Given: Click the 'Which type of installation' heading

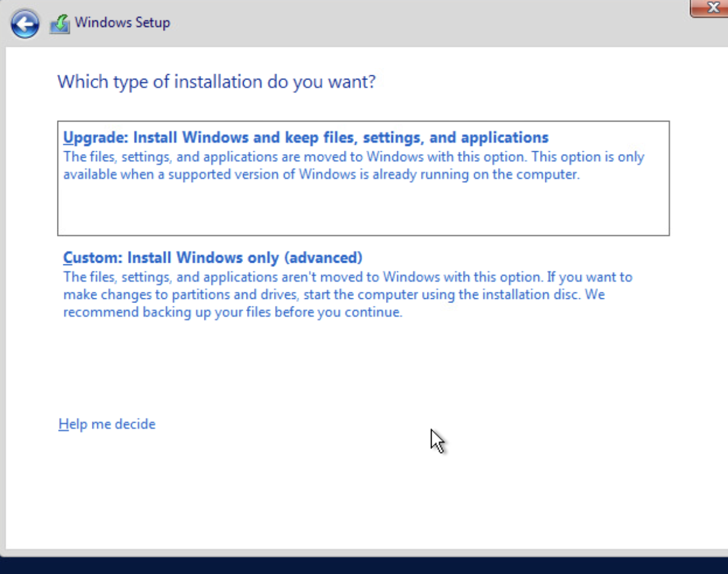Looking at the screenshot, I should [216, 81].
